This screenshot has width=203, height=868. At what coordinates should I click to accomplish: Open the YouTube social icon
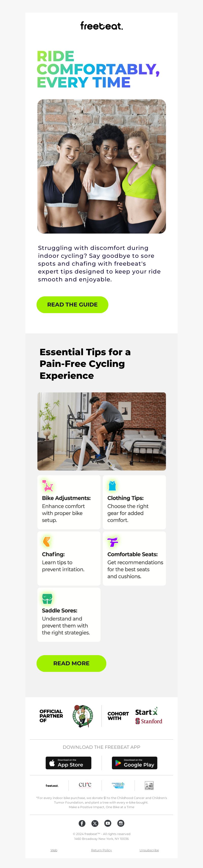108,823
